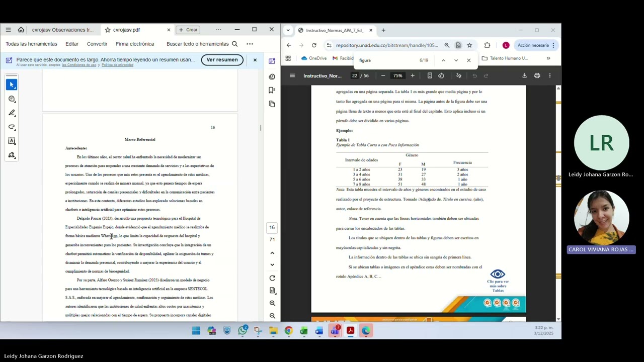Expand Chrome tab search dropdown
This screenshot has width=644, height=362.
pos(288,30)
